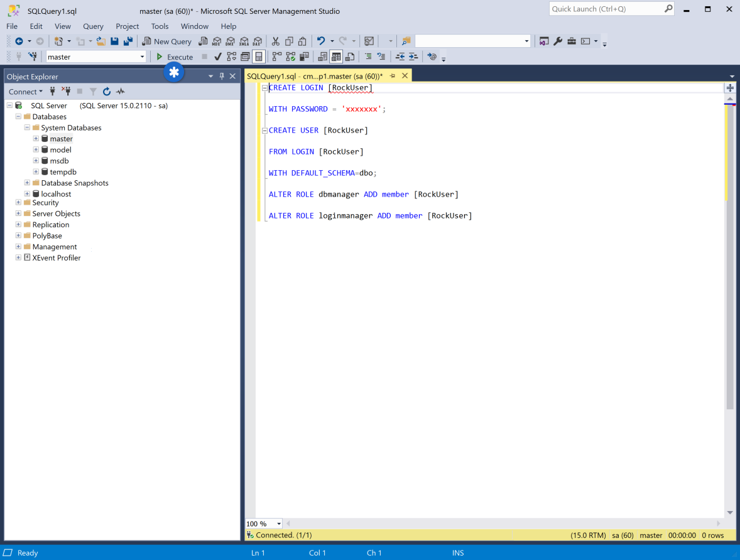Click the Increase Indent icon

(413, 57)
